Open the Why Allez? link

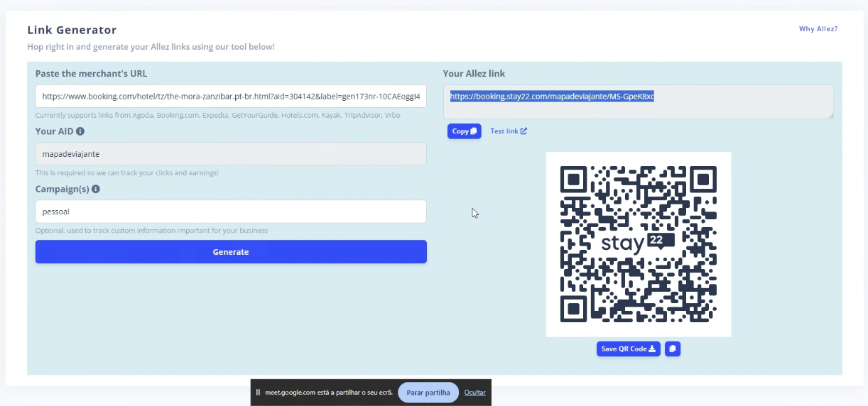pos(818,29)
